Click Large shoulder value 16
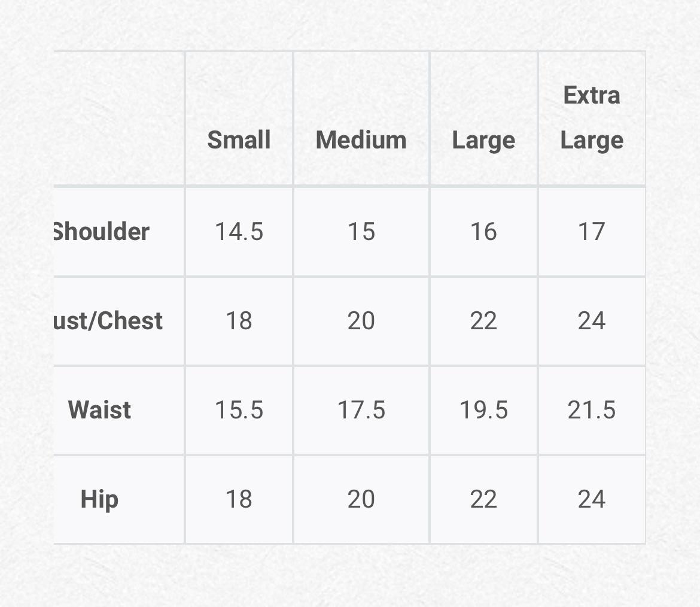This screenshot has height=607, width=700. point(483,232)
